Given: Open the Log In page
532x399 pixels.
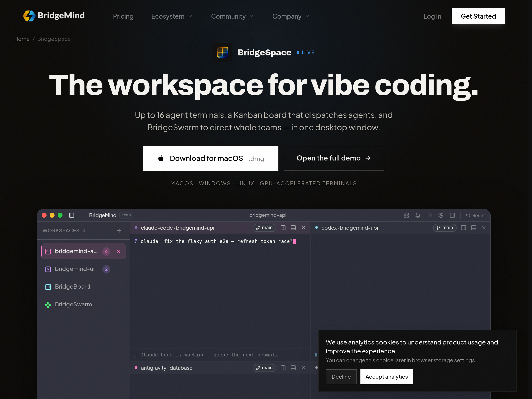Looking at the screenshot, I should (x=432, y=16).
